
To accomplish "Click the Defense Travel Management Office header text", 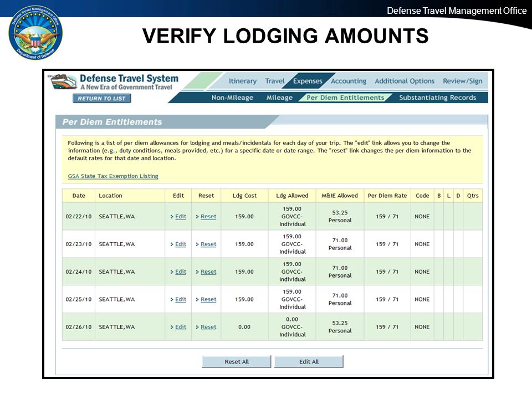I will pyautogui.click(x=457, y=11).
